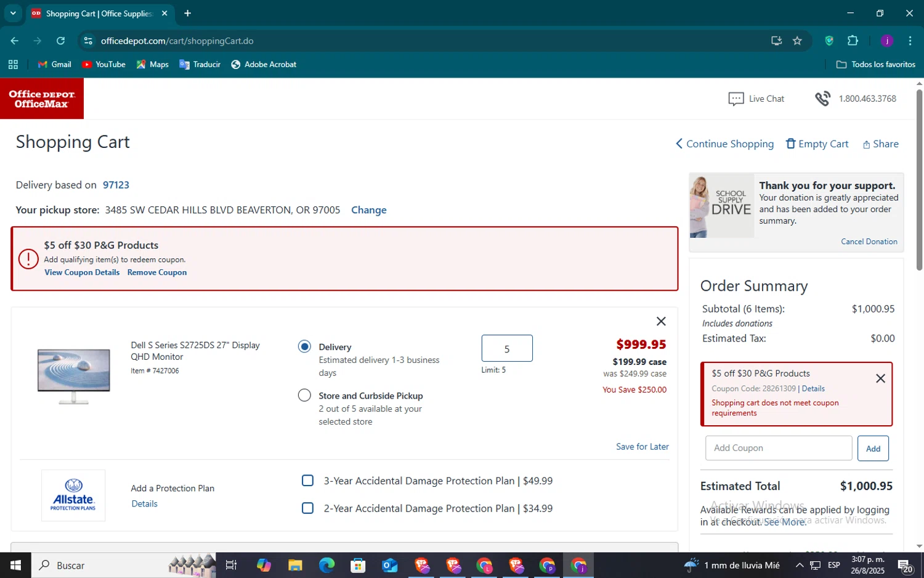Click View Coupon Details
This screenshot has height=578, width=924.
82,272
